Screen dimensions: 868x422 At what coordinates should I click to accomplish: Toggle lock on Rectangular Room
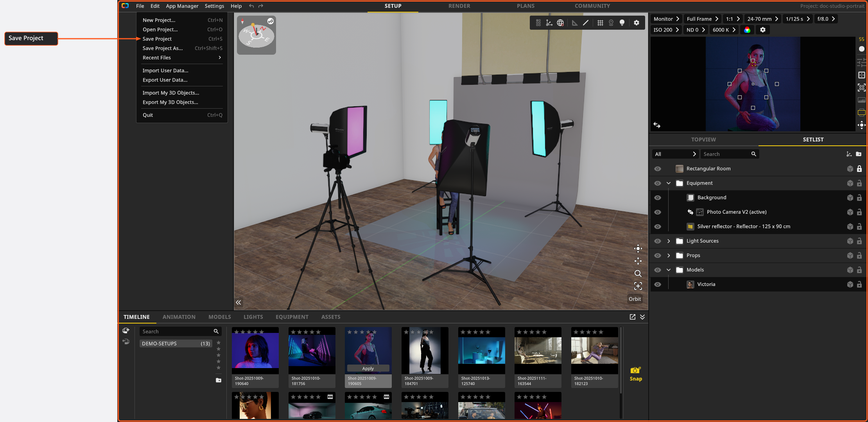coord(859,169)
